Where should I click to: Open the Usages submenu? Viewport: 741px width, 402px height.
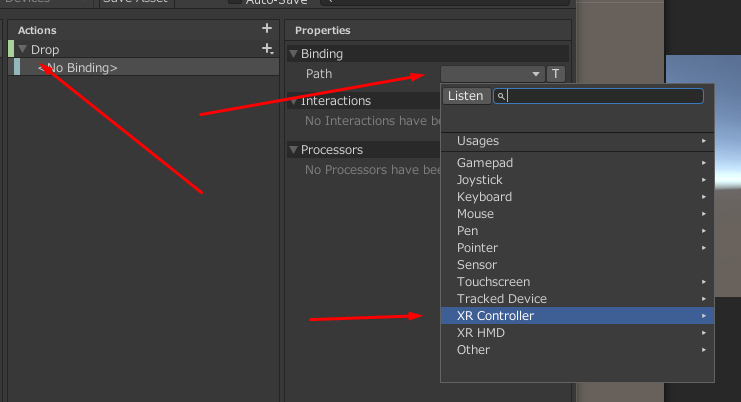click(x=577, y=141)
